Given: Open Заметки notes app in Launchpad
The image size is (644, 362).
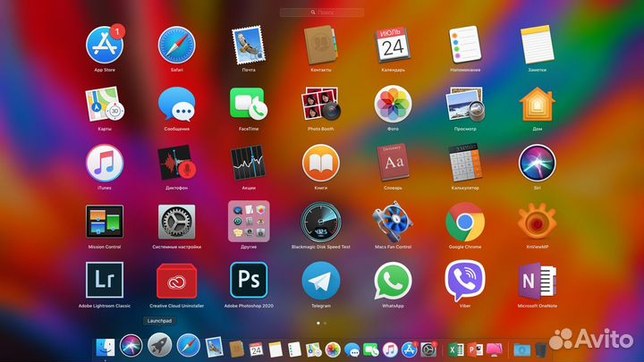Looking at the screenshot, I should point(538,46).
